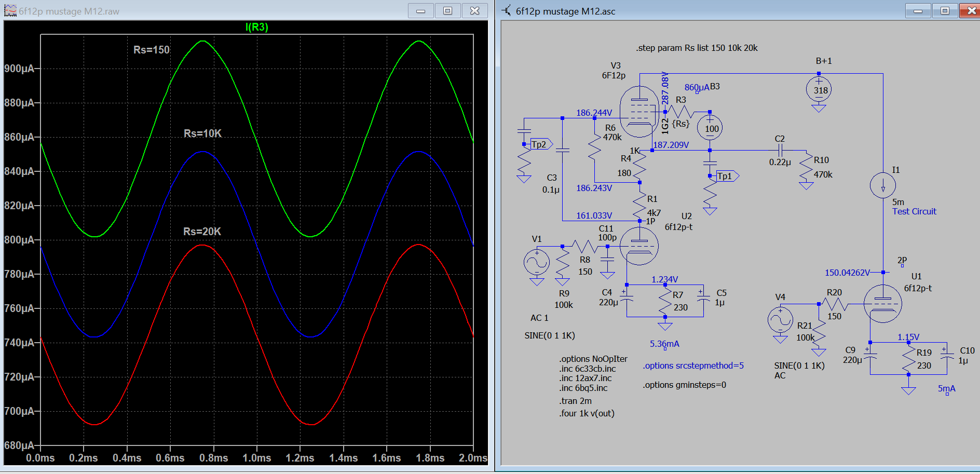Select the U2 6f12p-t triode symbol
The image size is (980, 474).
(639, 246)
